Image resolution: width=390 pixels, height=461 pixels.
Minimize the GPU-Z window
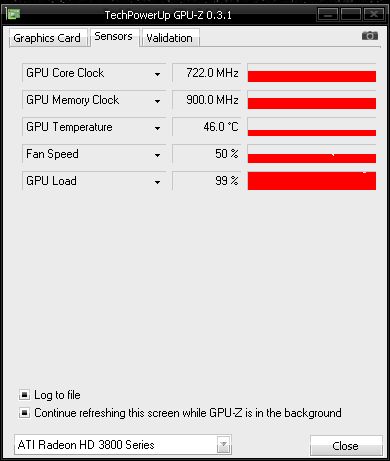pos(328,14)
